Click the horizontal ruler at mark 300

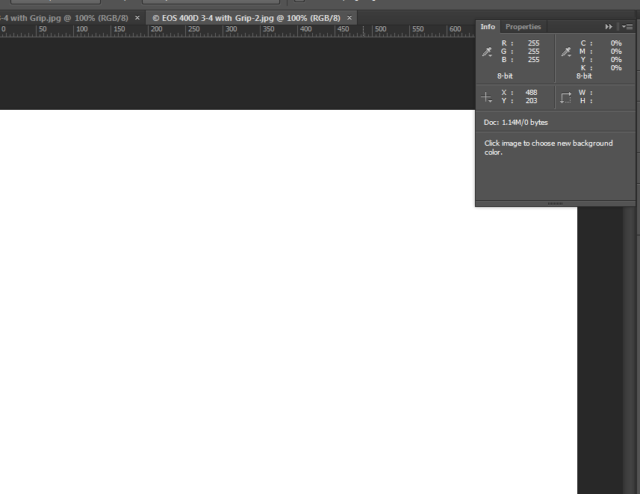tap(231, 30)
